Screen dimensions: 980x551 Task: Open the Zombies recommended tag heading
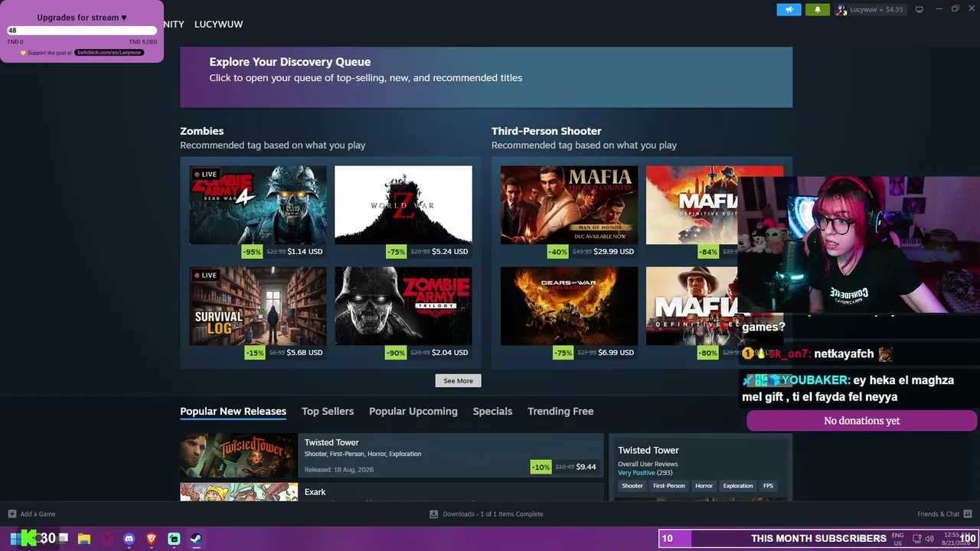point(202,131)
